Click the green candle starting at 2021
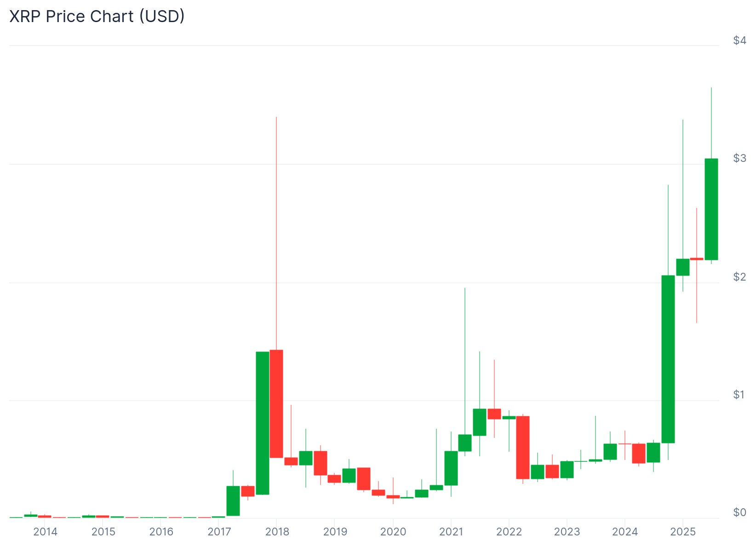The image size is (756, 552). (x=451, y=468)
